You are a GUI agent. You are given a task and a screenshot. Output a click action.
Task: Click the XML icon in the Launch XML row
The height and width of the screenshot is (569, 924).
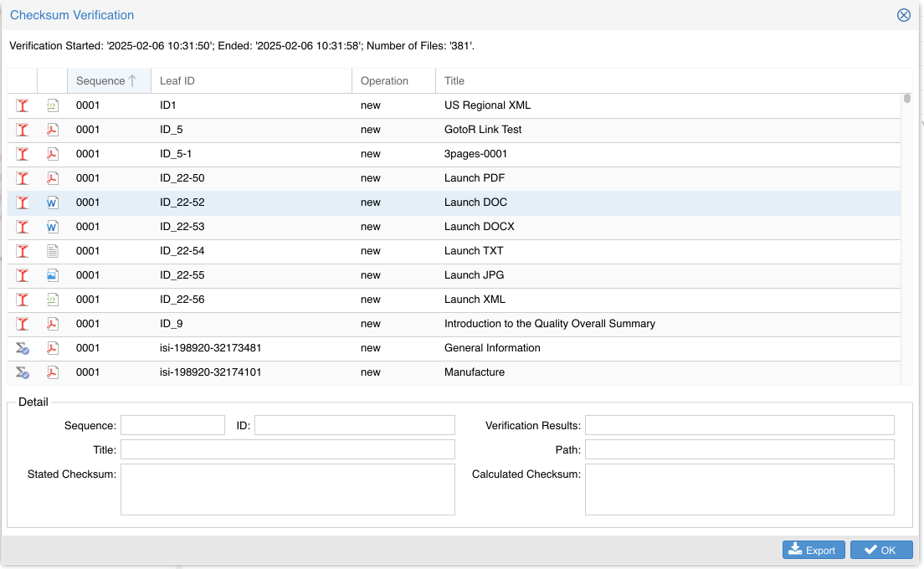53,300
